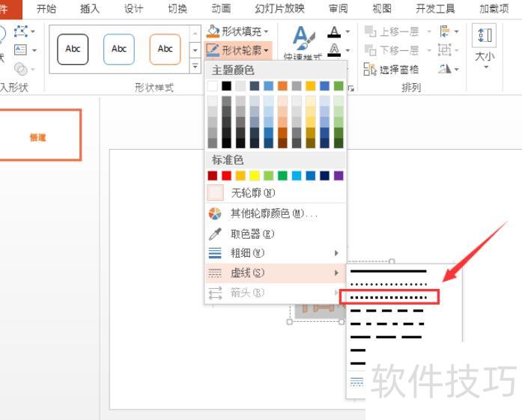This screenshot has height=420, width=522.
Task: Open the 动画 tab
Action: tap(221, 9)
